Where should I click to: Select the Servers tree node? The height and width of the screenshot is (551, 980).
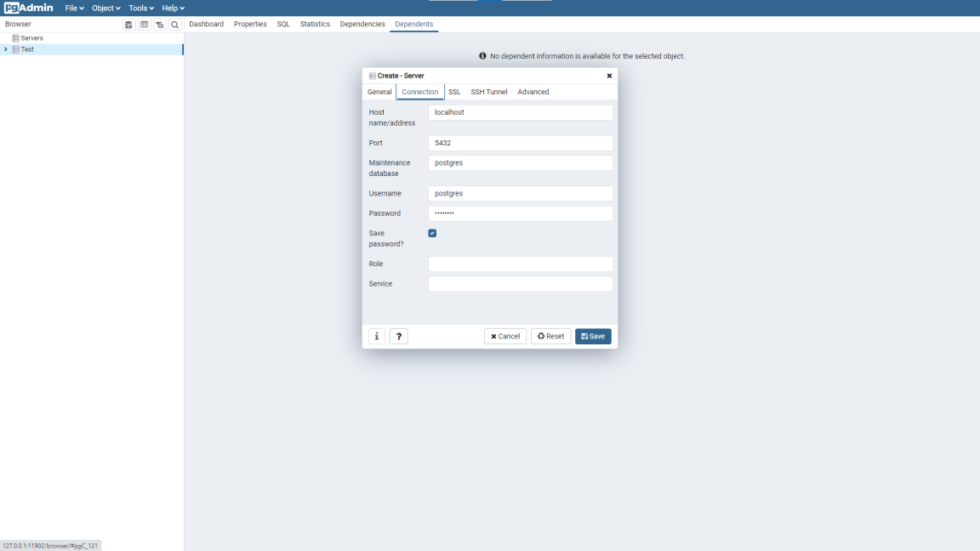point(31,38)
